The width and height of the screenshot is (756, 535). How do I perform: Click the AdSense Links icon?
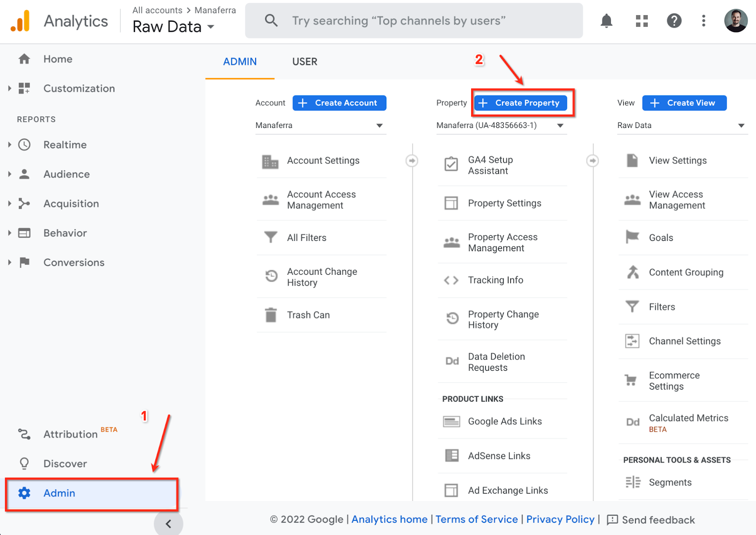tap(452, 456)
